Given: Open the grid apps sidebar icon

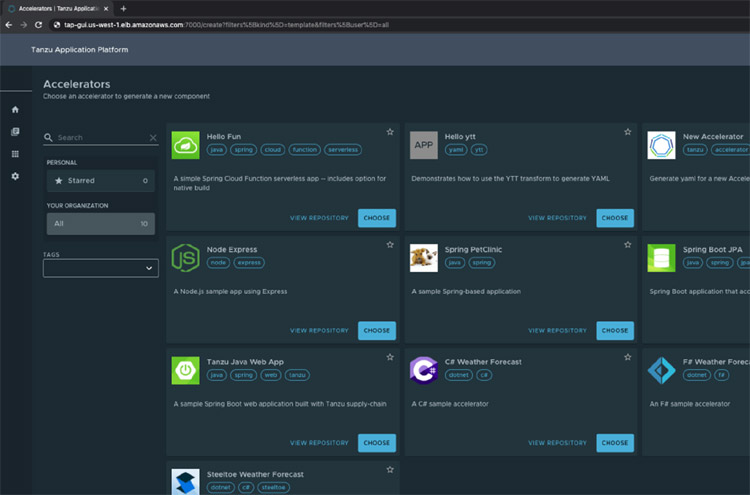Looking at the screenshot, I should 15,154.
